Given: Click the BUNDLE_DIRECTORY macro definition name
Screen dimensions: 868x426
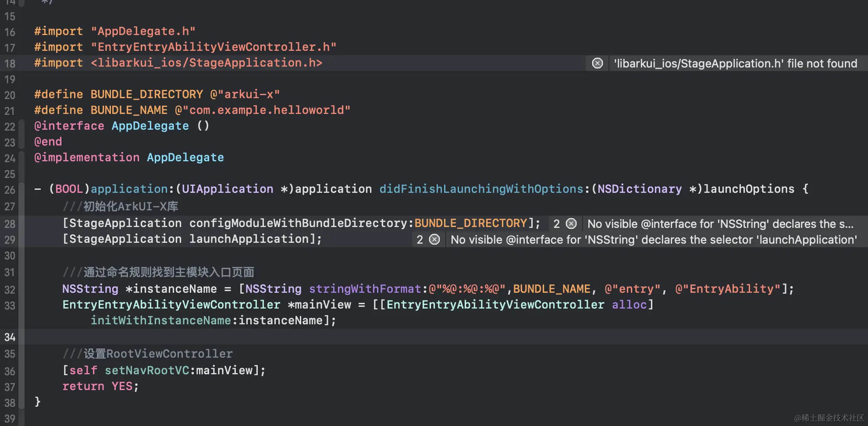Looking at the screenshot, I should [146, 94].
